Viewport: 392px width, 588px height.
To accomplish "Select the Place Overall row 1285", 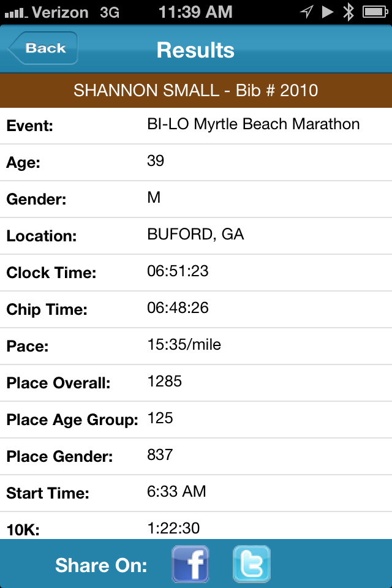I will click(196, 383).
